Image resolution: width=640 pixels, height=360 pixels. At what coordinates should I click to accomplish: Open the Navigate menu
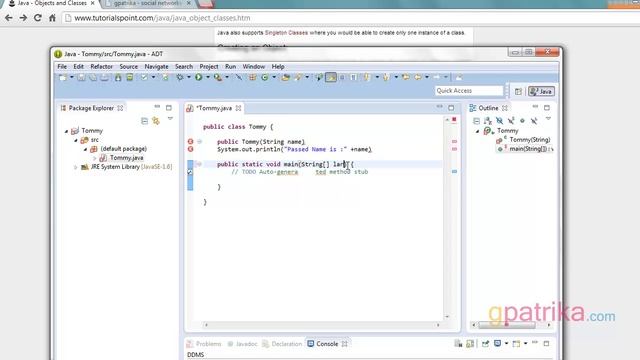[x=156, y=67]
